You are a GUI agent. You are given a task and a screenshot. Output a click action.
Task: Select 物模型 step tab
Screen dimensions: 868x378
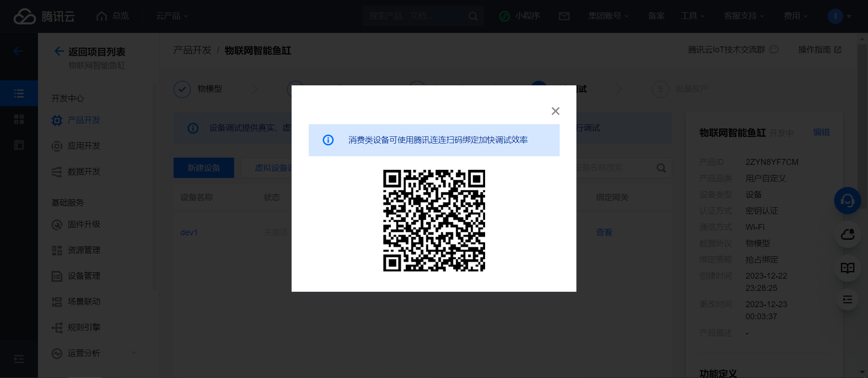point(198,89)
